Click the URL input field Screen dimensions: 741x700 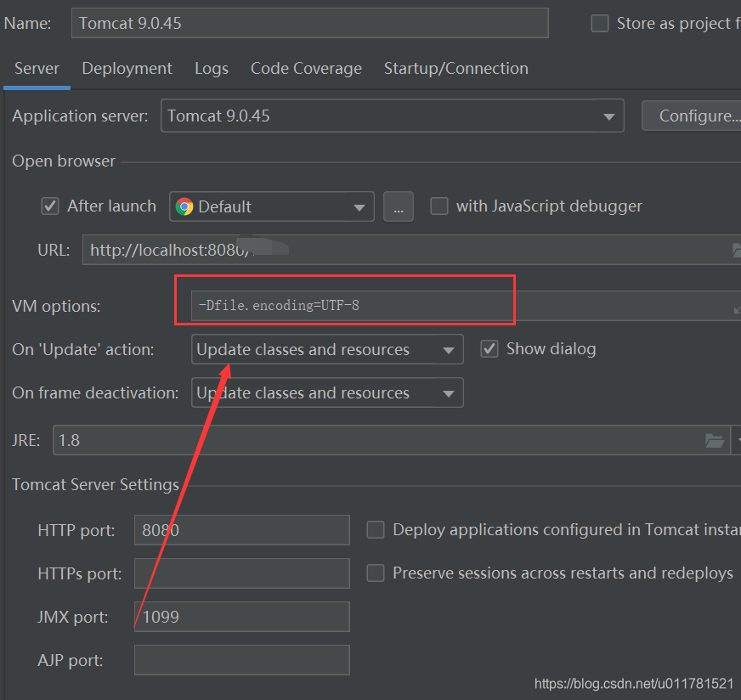tap(411, 250)
